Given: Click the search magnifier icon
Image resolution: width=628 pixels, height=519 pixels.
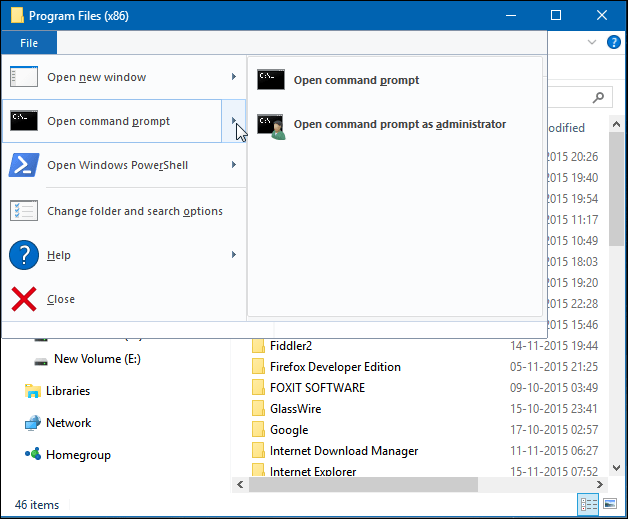Looking at the screenshot, I should pyautogui.click(x=599, y=97).
